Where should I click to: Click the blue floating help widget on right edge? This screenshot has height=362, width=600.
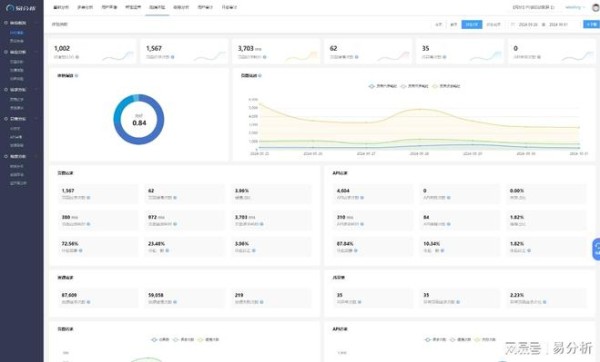click(x=596, y=249)
